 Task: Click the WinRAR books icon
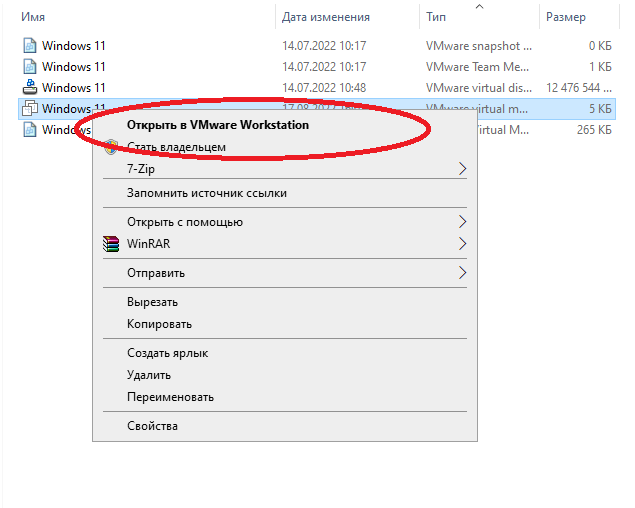tap(111, 244)
